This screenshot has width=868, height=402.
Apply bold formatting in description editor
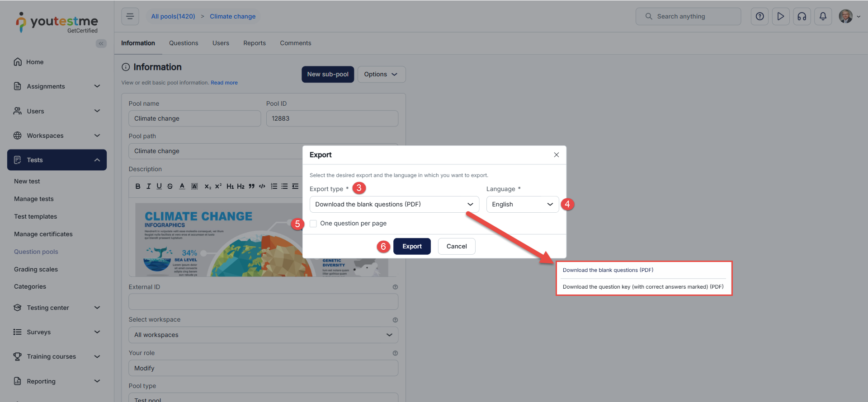(138, 186)
